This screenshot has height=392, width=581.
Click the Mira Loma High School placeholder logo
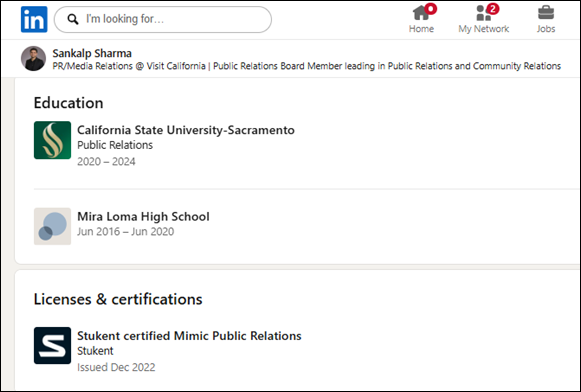pyautogui.click(x=52, y=226)
